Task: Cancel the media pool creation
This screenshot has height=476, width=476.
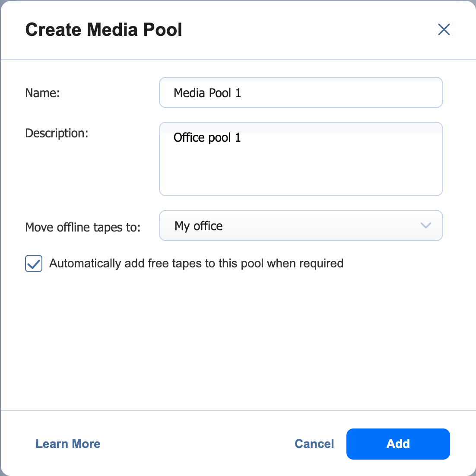Action: click(x=314, y=444)
